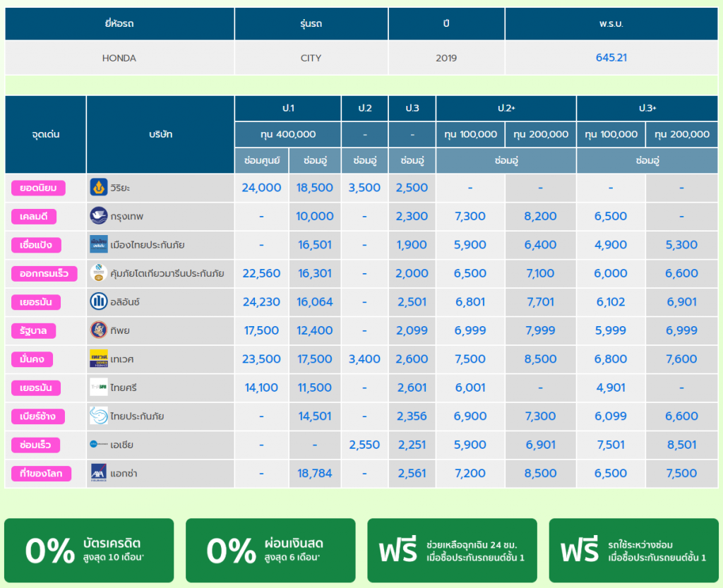Click the ทุน 400,000 header cell
Screen dimensions: 723x588
288,134
